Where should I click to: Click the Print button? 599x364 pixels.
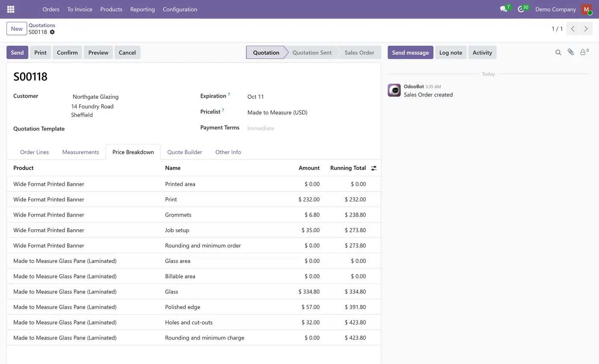tap(40, 52)
